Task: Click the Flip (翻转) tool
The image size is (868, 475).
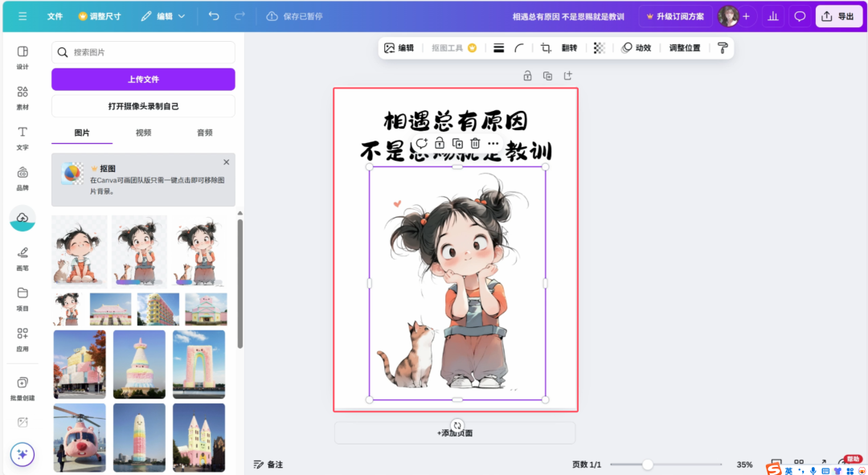Action: 569,47
